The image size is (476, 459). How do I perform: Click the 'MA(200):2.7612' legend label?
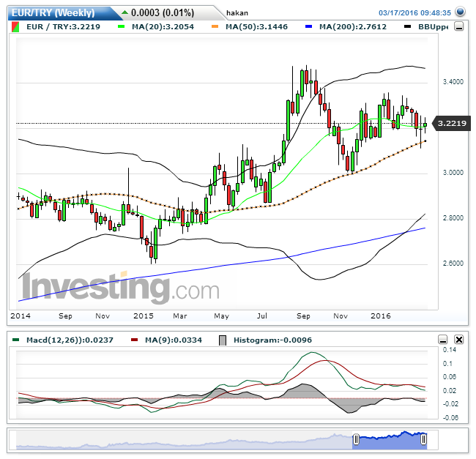point(353,26)
